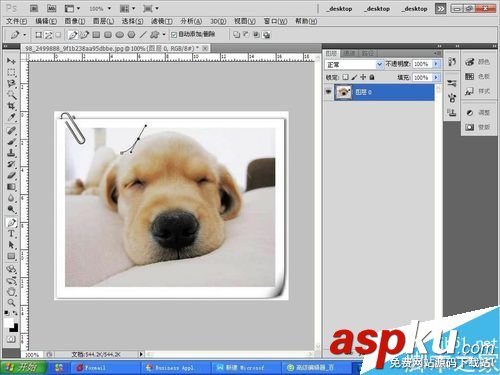Select the Crop tool
The image size is (500, 375).
[11, 106]
